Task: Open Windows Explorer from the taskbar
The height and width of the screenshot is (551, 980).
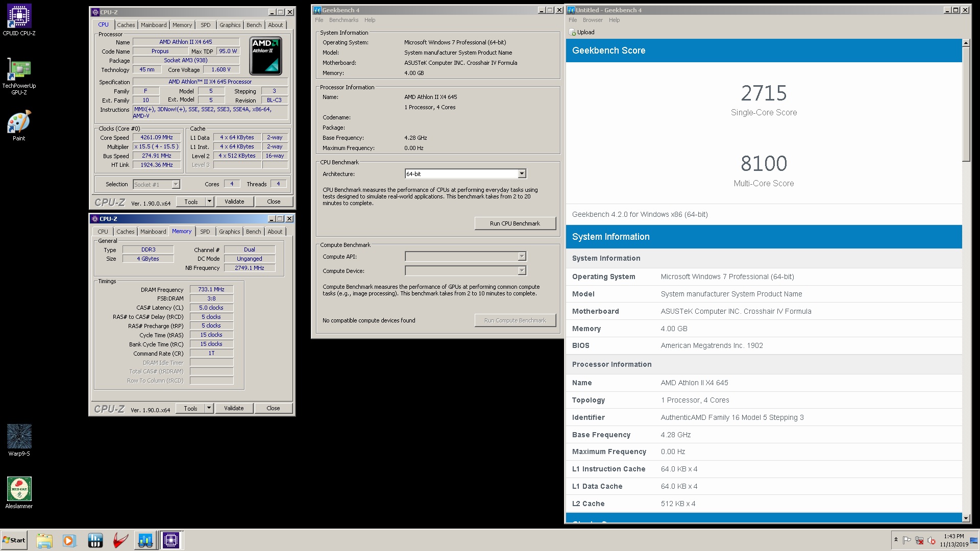Action: tap(44, 540)
